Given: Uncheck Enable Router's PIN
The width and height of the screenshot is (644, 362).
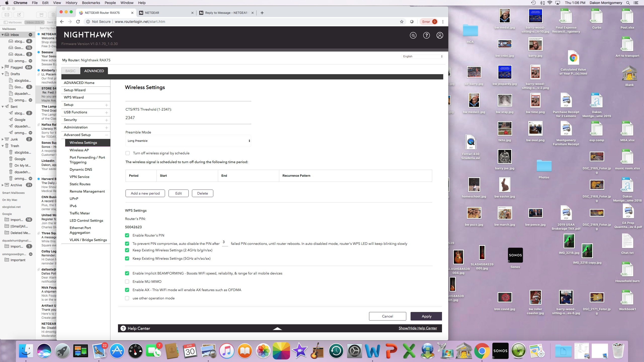Looking at the screenshot, I should [x=127, y=235].
